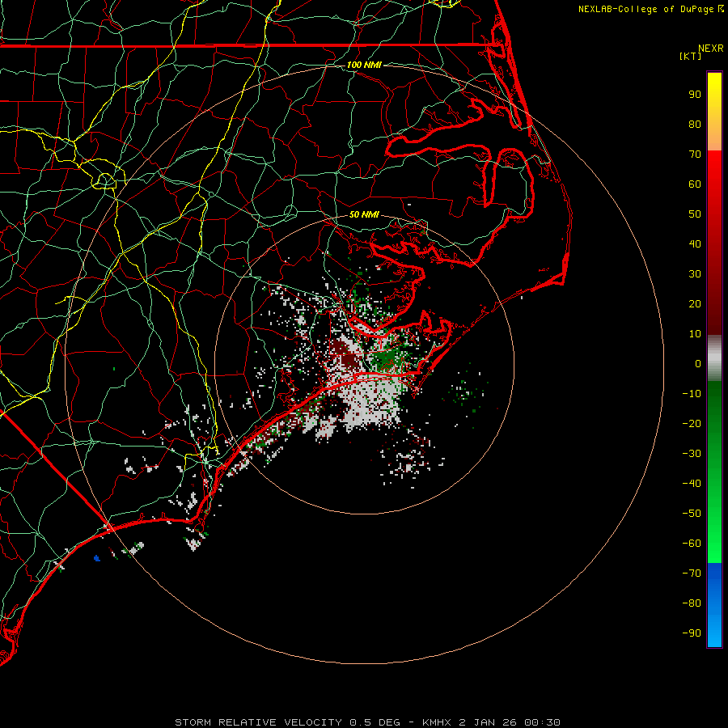Click the 00:30 timestamp text
728x728 pixels.
click(542, 722)
